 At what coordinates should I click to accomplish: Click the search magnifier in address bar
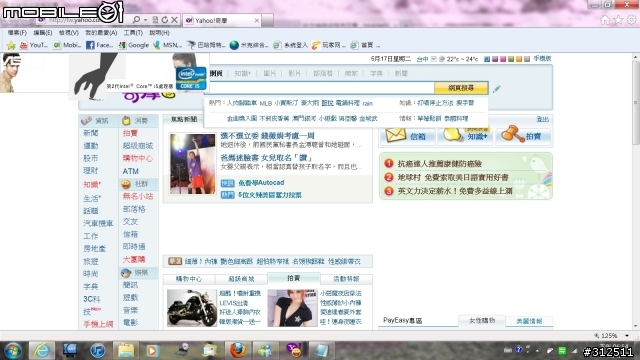coord(136,20)
